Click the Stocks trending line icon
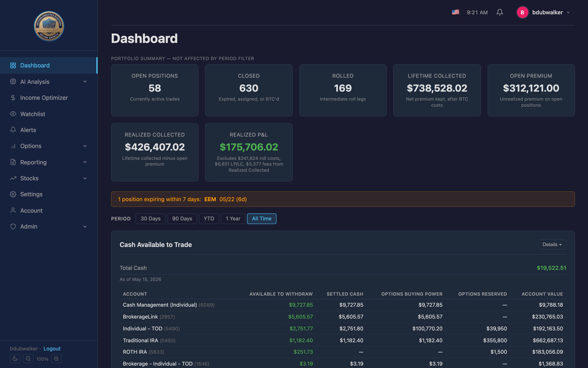Image resolution: width=588 pixels, height=368 pixels. [x=13, y=178]
